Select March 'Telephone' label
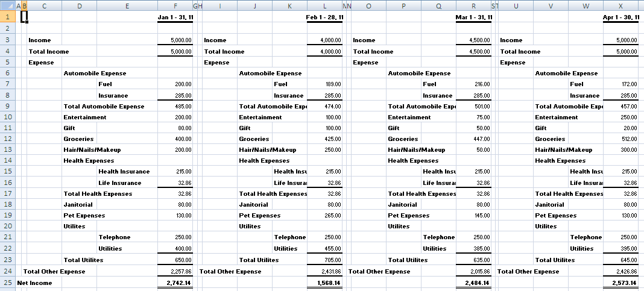 point(439,237)
